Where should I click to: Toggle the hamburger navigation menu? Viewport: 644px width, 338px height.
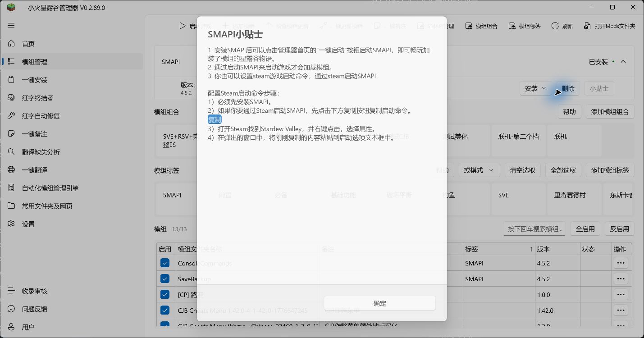click(x=11, y=26)
